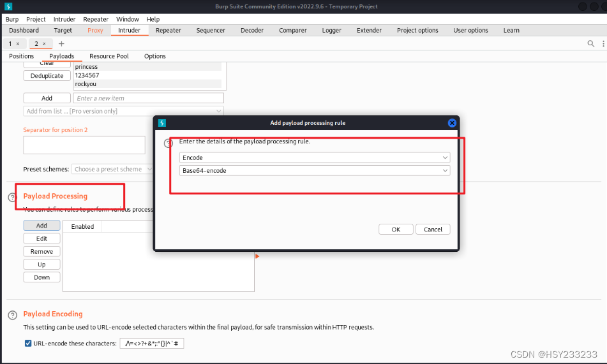Close Intruder attack tab 2

click(x=44, y=44)
